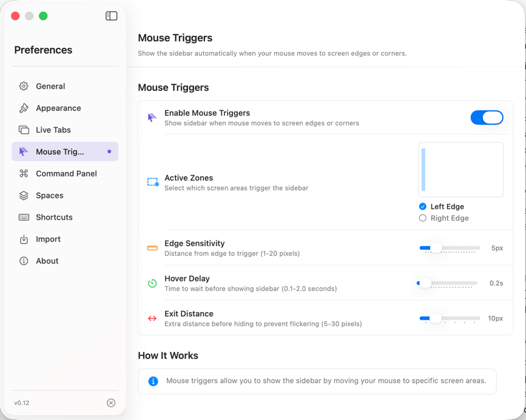Select the Mouse Triggers cursor icon in sidebar
This screenshot has height=420, width=526.
pos(23,152)
